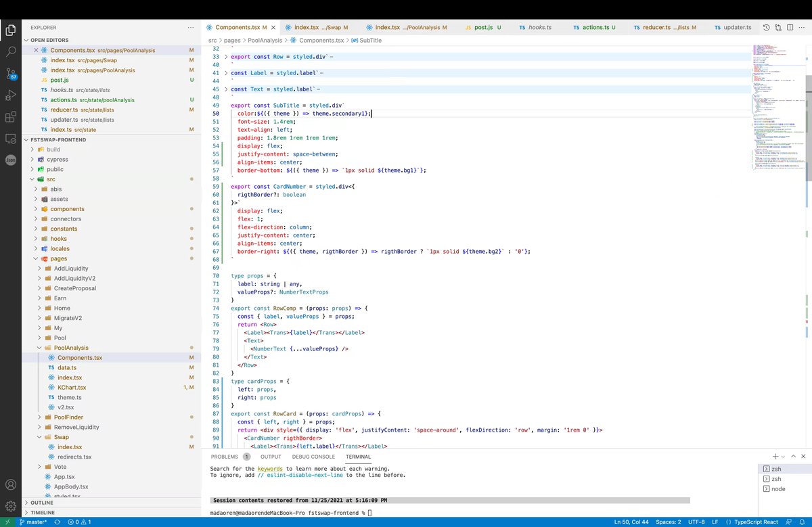
Task: Split the editor to the right
Action: [x=790, y=28]
